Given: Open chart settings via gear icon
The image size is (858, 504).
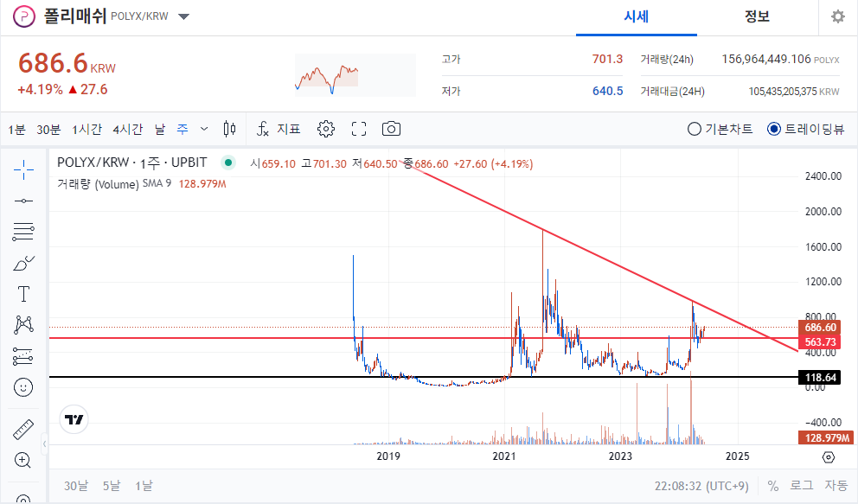Looking at the screenshot, I should tap(325, 128).
